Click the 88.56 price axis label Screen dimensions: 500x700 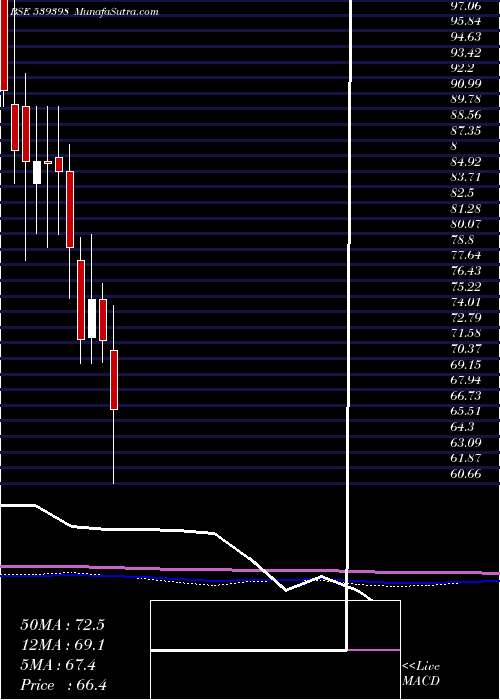(x=466, y=115)
